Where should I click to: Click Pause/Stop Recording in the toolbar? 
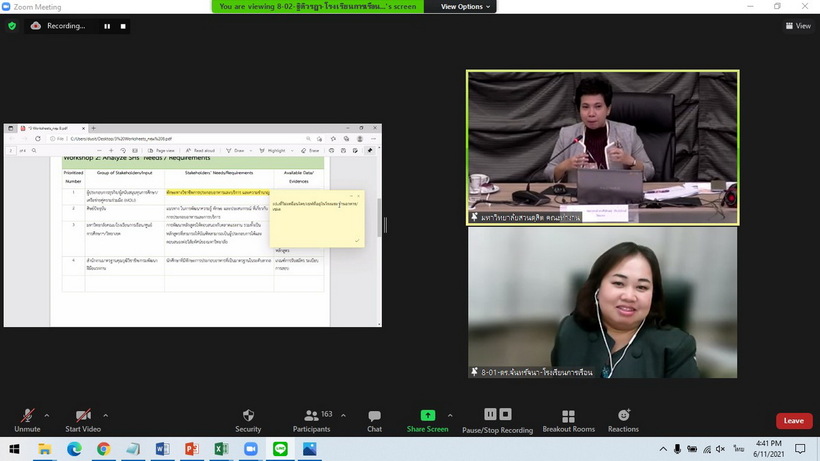click(x=496, y=416)
